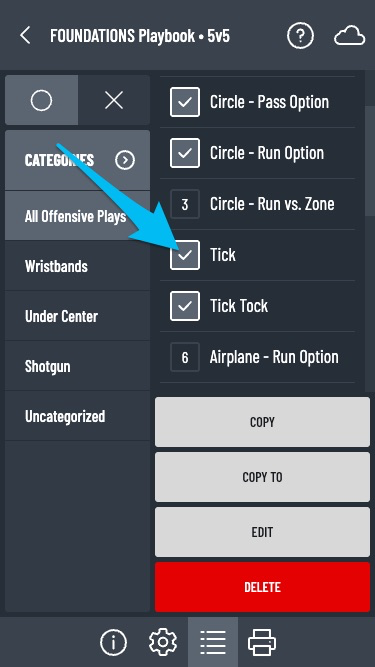Open settings gear icon

click(163, 642)
